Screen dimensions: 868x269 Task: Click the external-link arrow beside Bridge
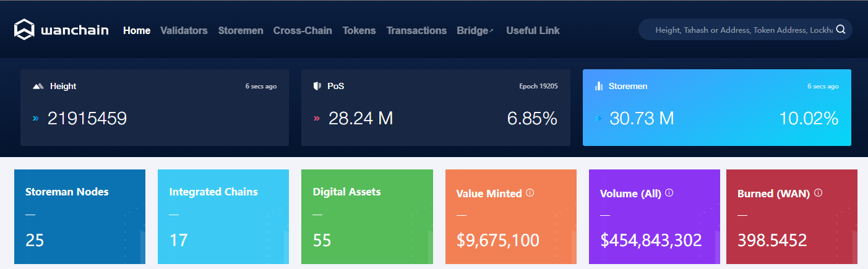coord(491,30)
